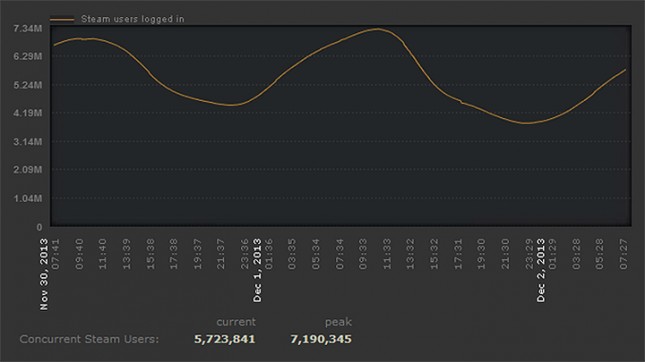Screen dimensions: 645x362
Task: Click the 05:28 time label
Action: point(600,254)
